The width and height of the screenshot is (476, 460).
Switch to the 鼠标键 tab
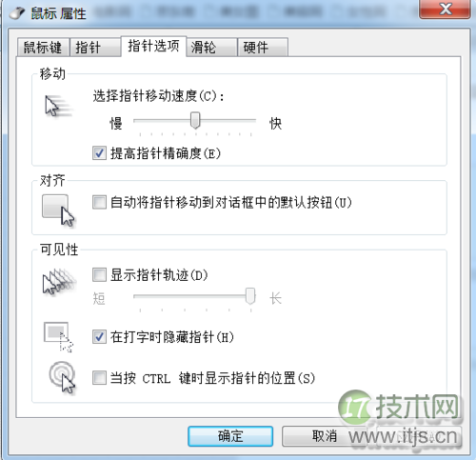click(43, 48)
